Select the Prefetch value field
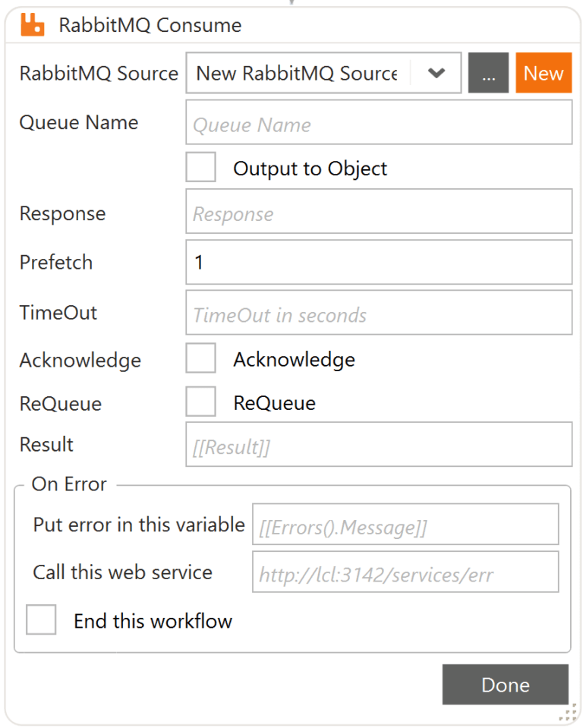This screenshot has width=583, height=728. click(378, 262)
